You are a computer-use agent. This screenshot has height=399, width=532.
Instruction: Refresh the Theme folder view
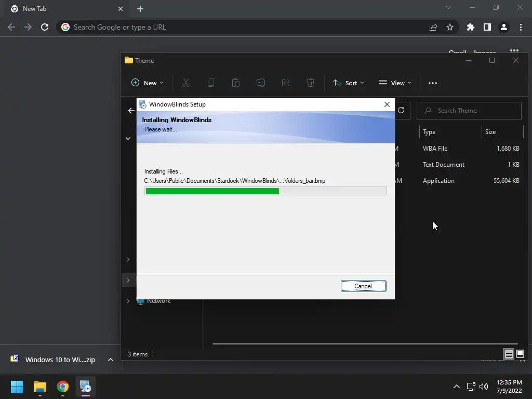[401, 110]
